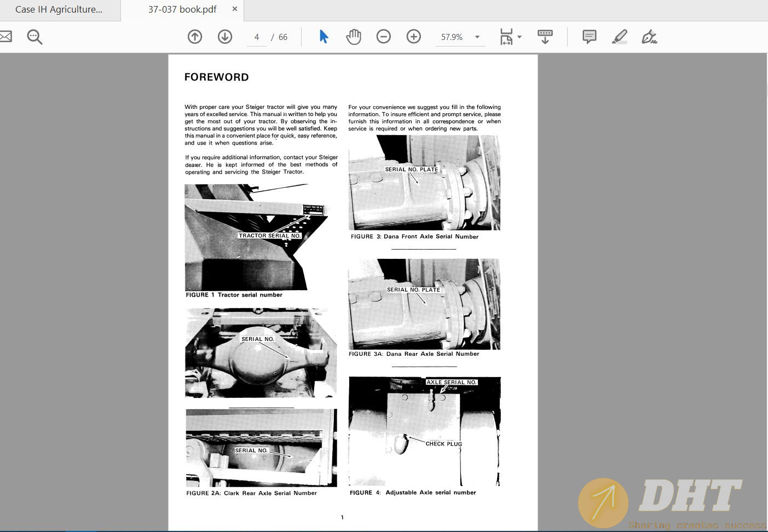768x532 pixels.
Task: Click Figure 2A Clark rear axle photo
Action: tap(262, 448)
